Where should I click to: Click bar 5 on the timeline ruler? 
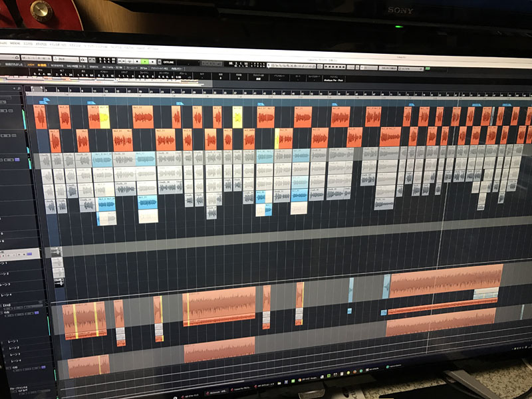[x=59, y=90]
